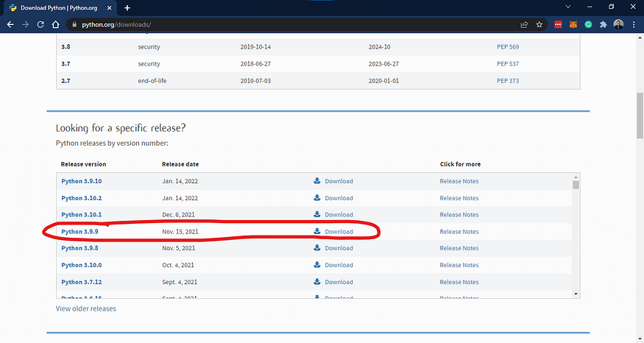Open Release Notes for Python 3.9.10

[x=459, y=181]
